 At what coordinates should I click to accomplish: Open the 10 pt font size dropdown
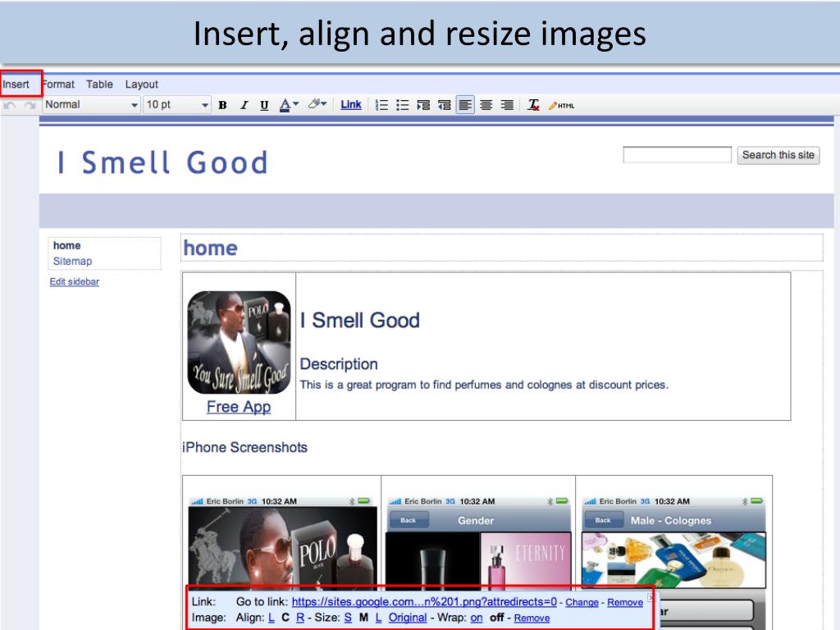coord(177,104)
